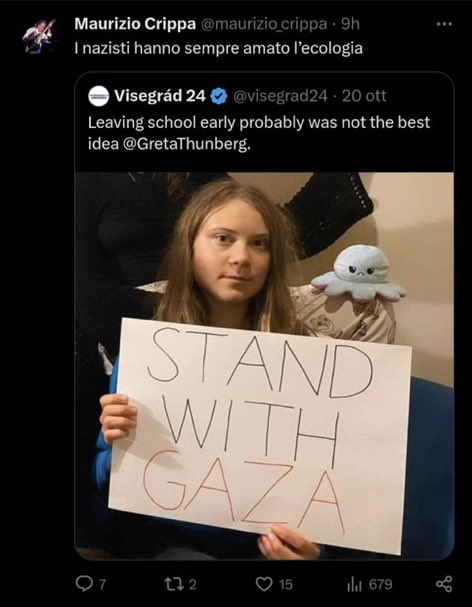472x607 pixels.
Task: Open the Visegrád 24 account name
Action: coord(160,96)
